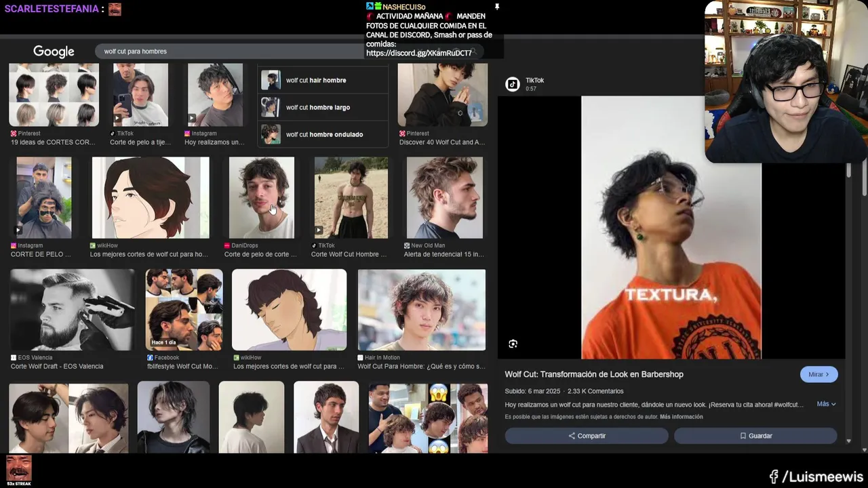Viewport: 868px width, 488px height.
Task: Click the video play icon on TikTok shirtless result
Action: point(319,230)
